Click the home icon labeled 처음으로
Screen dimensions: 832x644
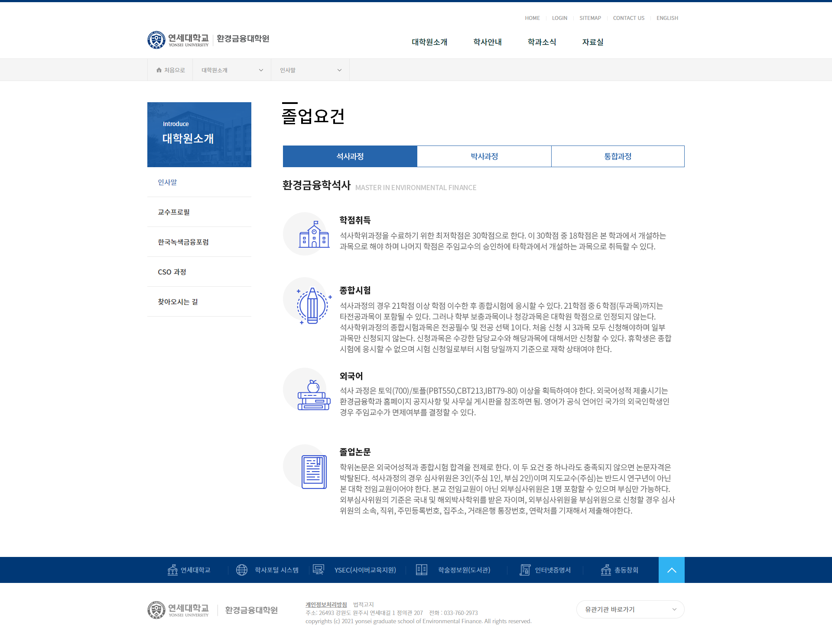pos(170,70)
